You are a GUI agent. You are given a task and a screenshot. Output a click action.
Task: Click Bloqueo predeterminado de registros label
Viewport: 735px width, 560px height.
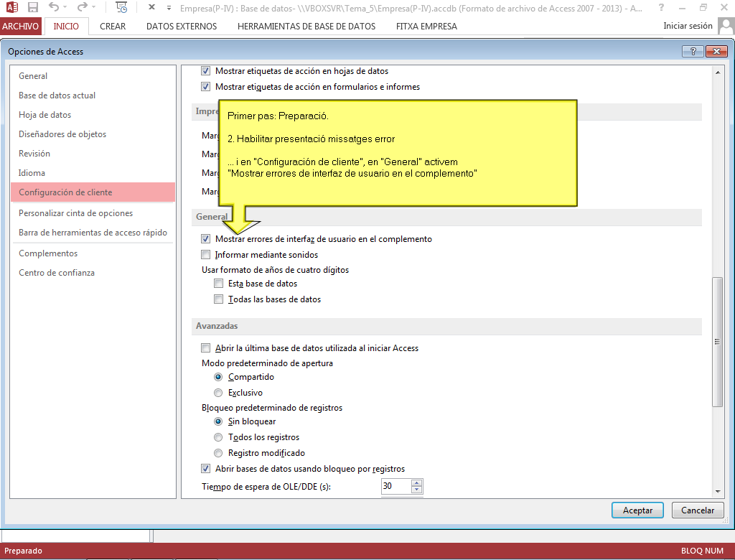pos(272,408)
